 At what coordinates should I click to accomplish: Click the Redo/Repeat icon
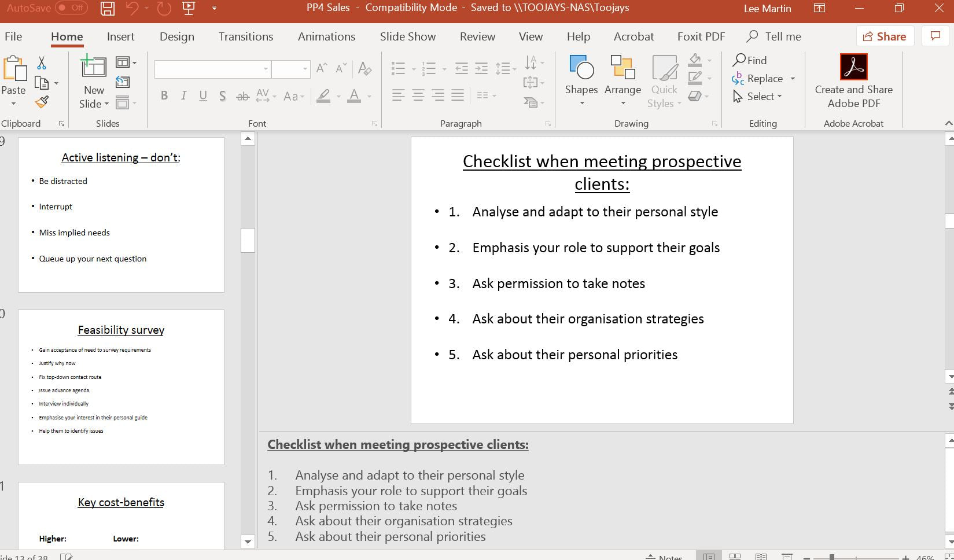tap(164, 8)
